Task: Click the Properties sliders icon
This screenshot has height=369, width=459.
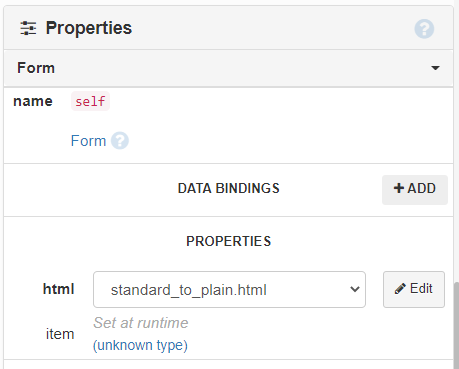Action: [28, 28]
